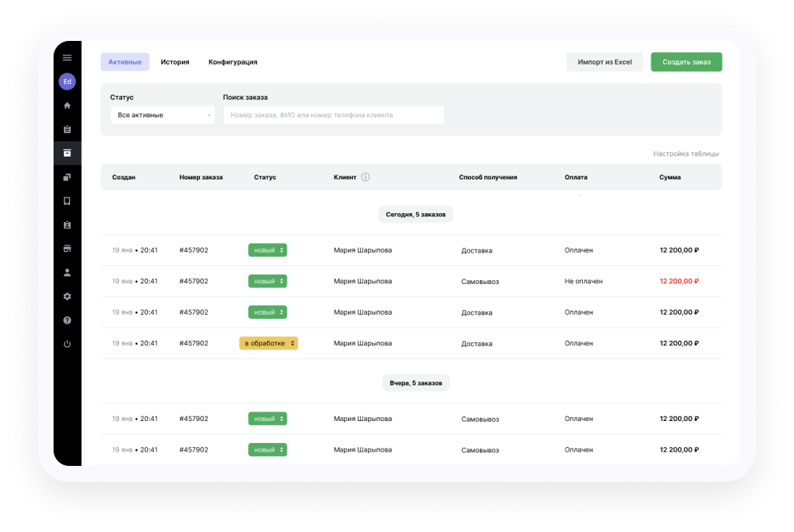Open the Настройка таблицы link

point(685,153)
